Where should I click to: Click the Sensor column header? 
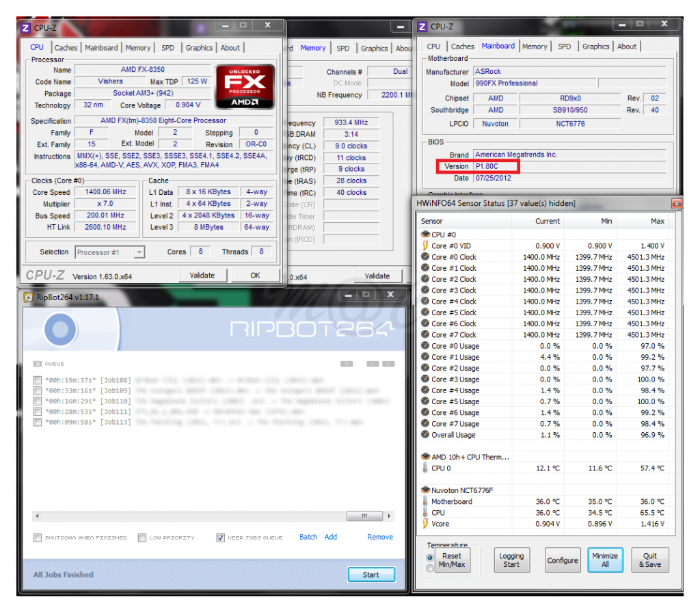tap(432, 222)
